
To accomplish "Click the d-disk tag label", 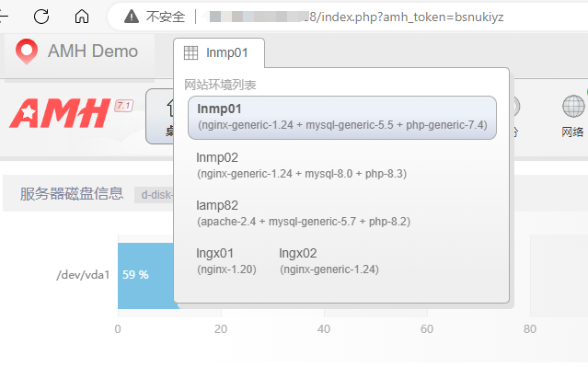I will tap(155, 195).
